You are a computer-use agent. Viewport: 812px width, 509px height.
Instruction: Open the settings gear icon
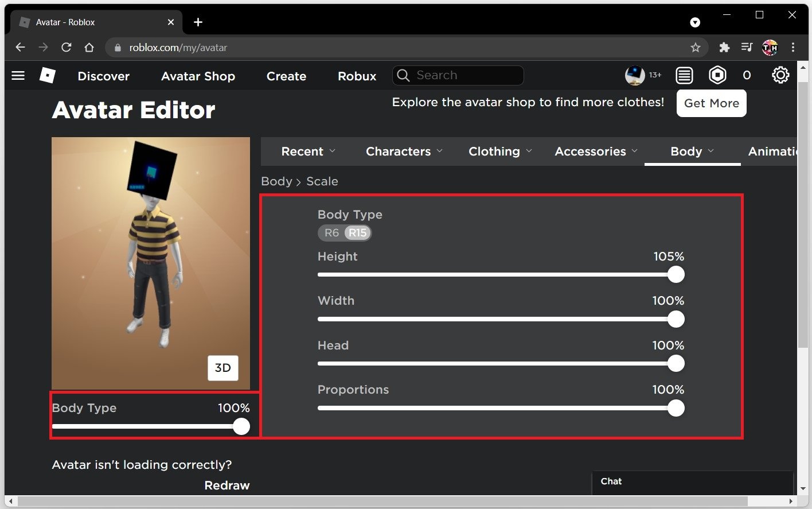[780, 75]
